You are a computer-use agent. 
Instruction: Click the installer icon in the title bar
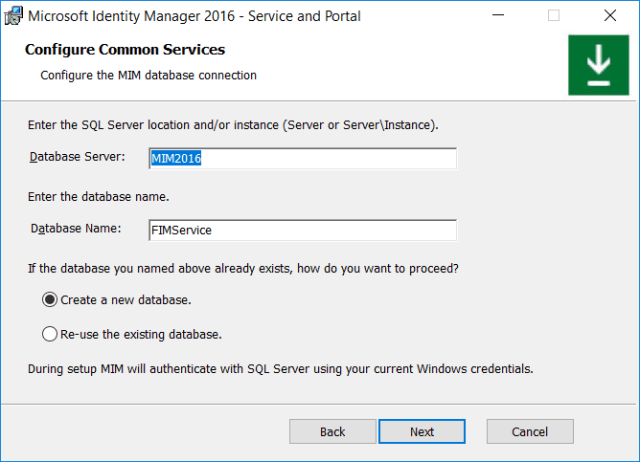click(x=13, y=15)
